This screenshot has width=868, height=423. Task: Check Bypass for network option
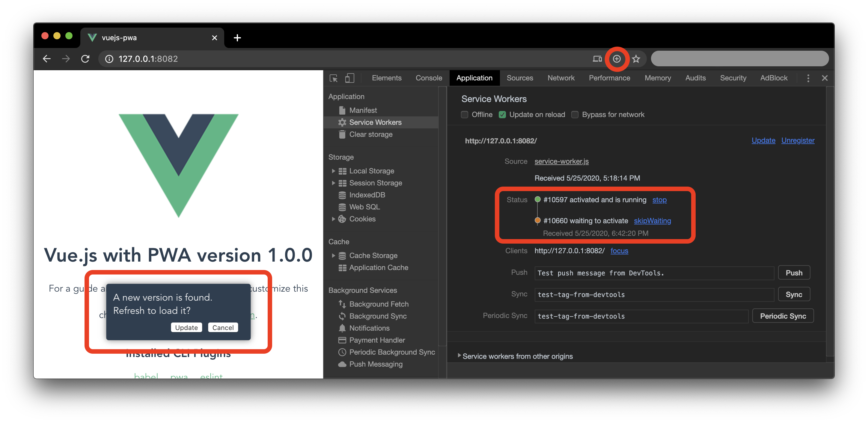coord(575,115)
